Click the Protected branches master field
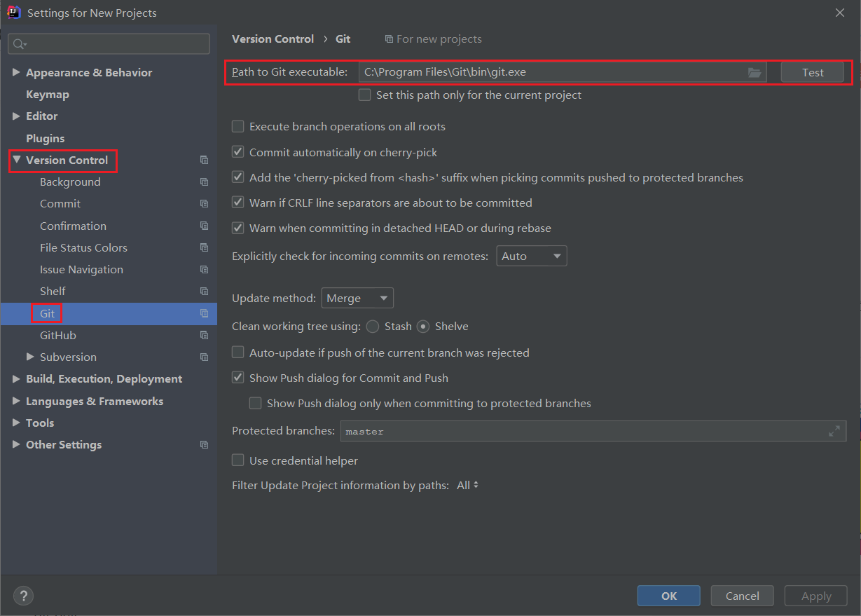Image resolution: width=861 pixels, height=616 pixels. tap(593, 431)
